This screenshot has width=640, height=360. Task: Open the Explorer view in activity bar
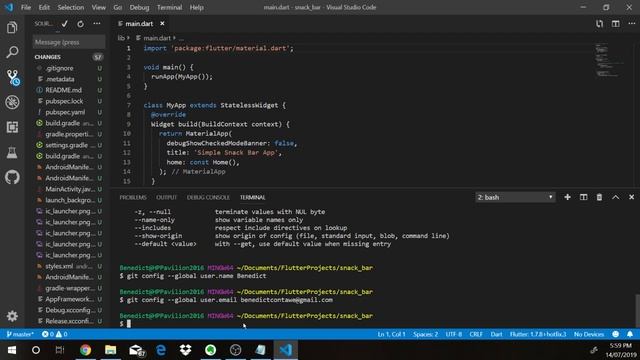pos(12,27)
